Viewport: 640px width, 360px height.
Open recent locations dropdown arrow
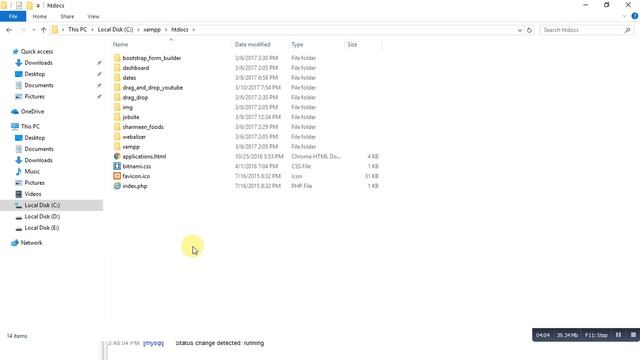(x=33, y=30)
